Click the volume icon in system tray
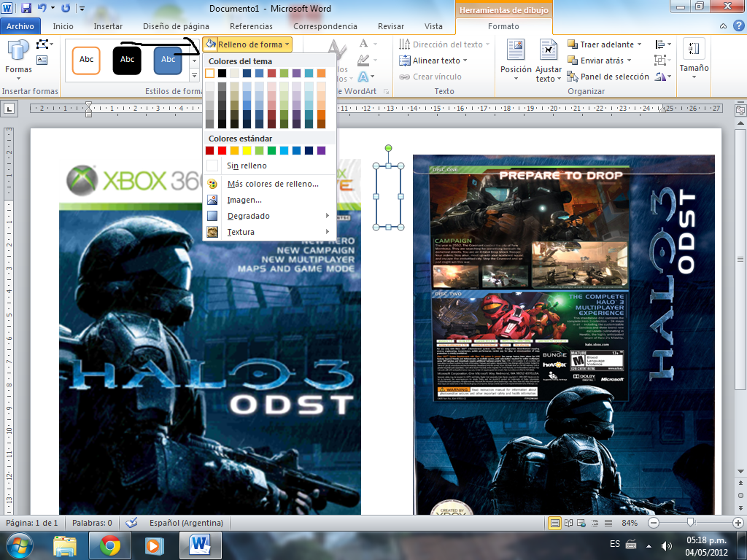The image size is (747, 560). 667,545
